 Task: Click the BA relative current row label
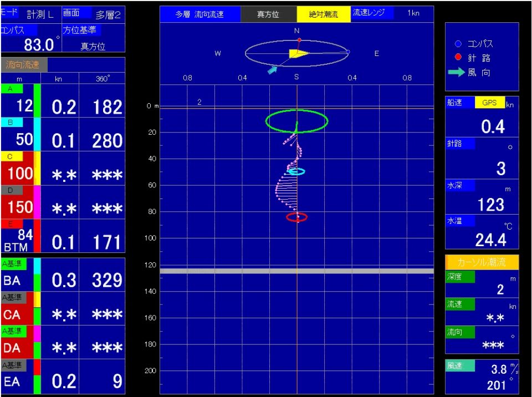click(12, 281)
